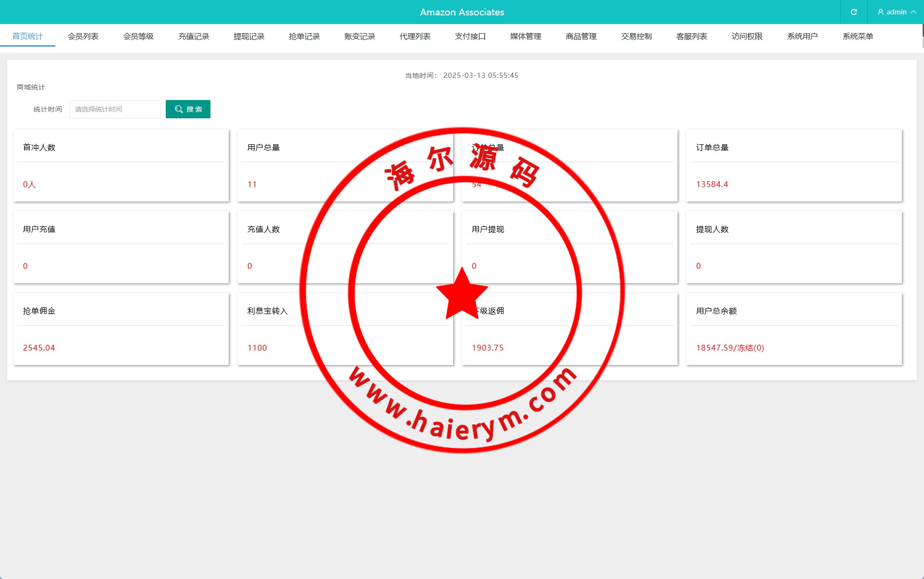Go to the 充值记录 tab

click(x=194, y=36)
